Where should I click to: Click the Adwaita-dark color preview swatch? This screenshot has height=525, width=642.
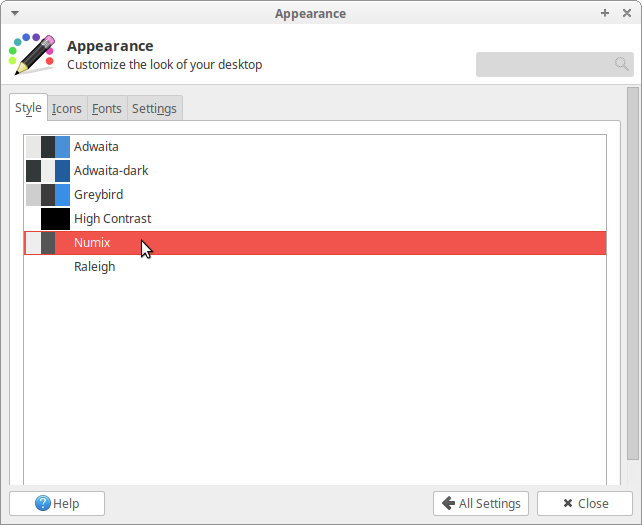(x=48, y=171)
